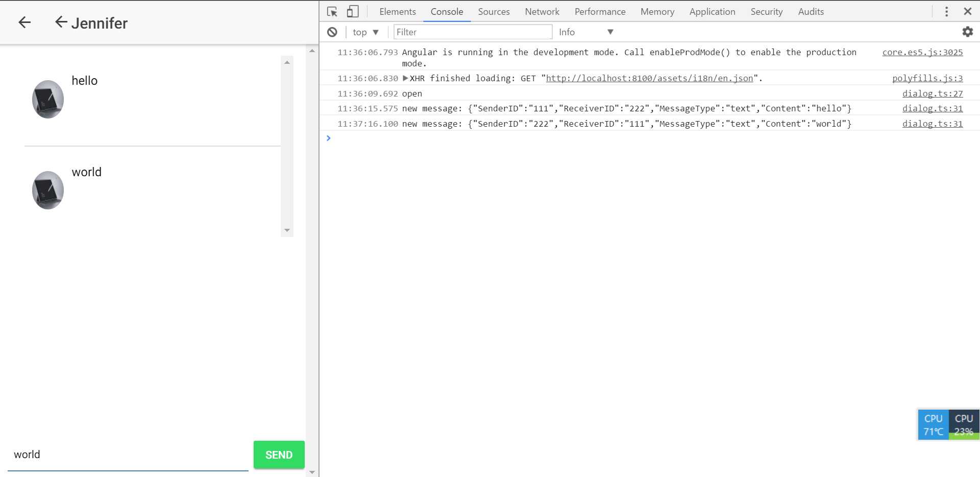Switch to the Security tab
Screen dimensions: 980x477
coord(766,11)
